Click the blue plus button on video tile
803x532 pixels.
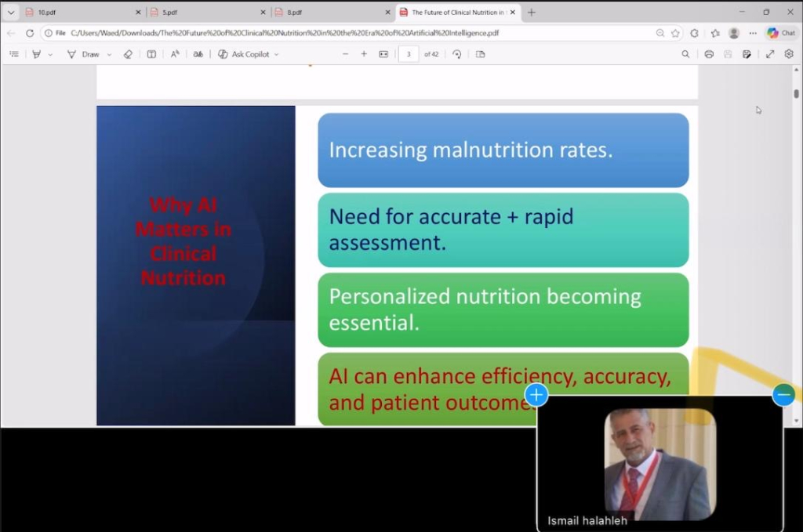tap(536, 395)
